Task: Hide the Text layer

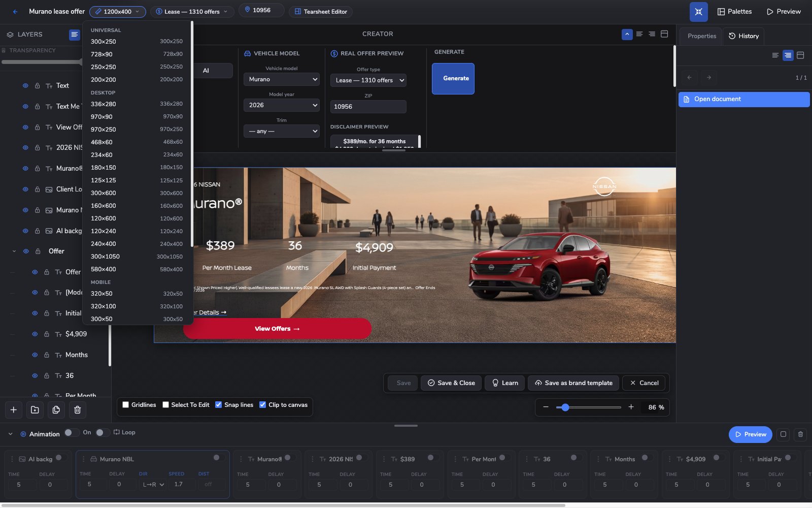Action: tap(25, 86)
